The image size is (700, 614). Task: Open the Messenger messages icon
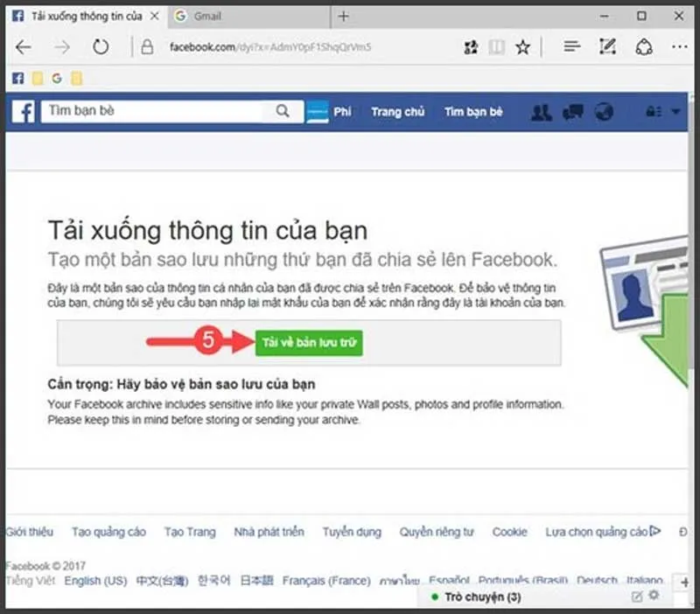(x=573, y=112)
